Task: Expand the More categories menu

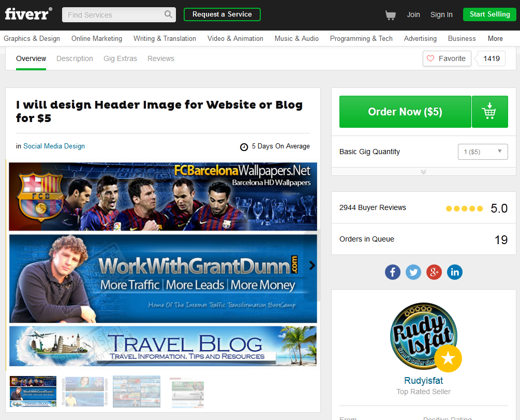Action: pos(495,38)
